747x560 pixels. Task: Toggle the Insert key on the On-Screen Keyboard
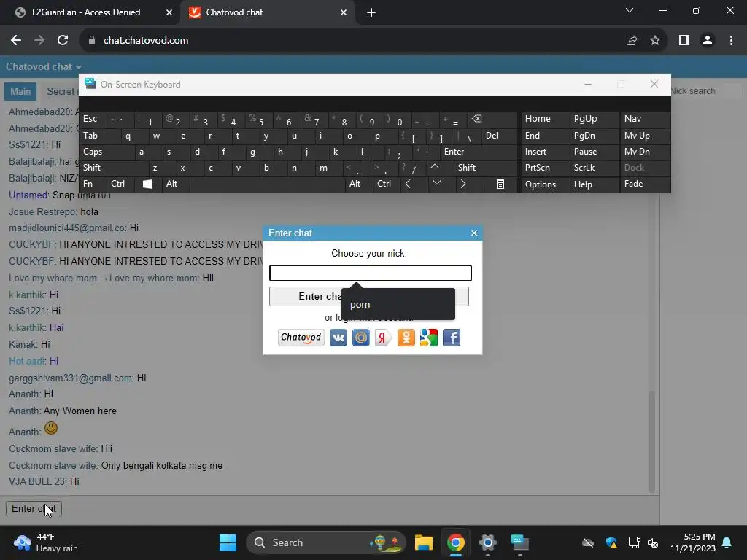(x=545, y=152)
